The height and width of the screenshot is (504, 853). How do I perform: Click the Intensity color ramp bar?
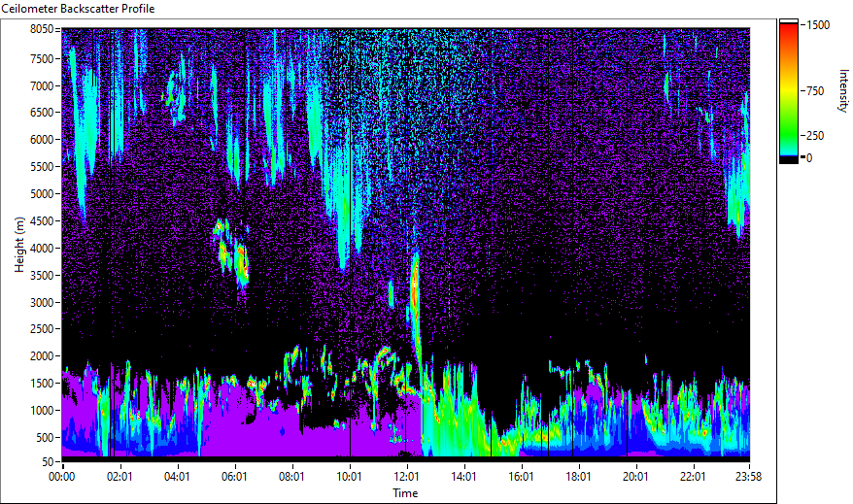point(788,91)
